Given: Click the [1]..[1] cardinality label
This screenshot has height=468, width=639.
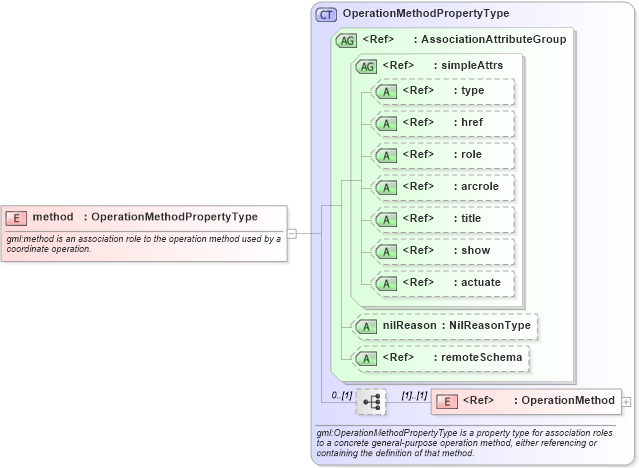Looking at the screenshot, I should coord(414,395).
